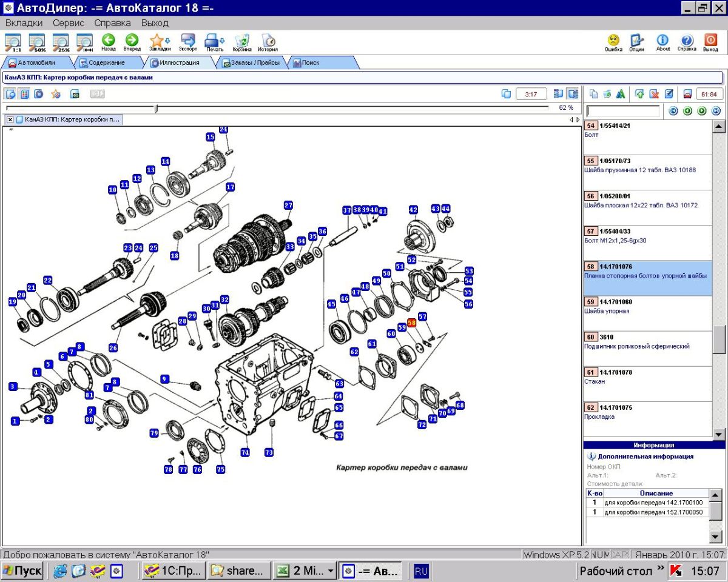Screen dimensions: 728x582
Task: Open the Пуск start menu
Action: pyautogui.click(x=22, y=570)
